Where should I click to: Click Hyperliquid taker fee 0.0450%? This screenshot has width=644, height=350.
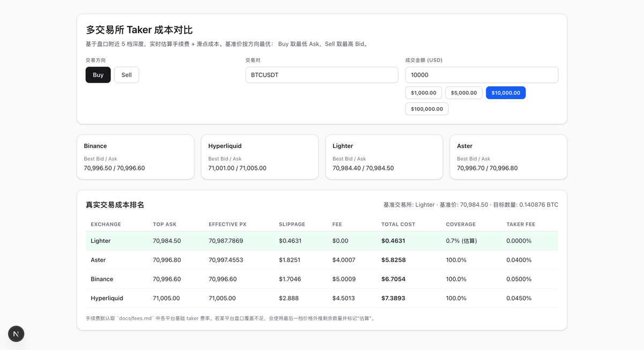[519, 298]
